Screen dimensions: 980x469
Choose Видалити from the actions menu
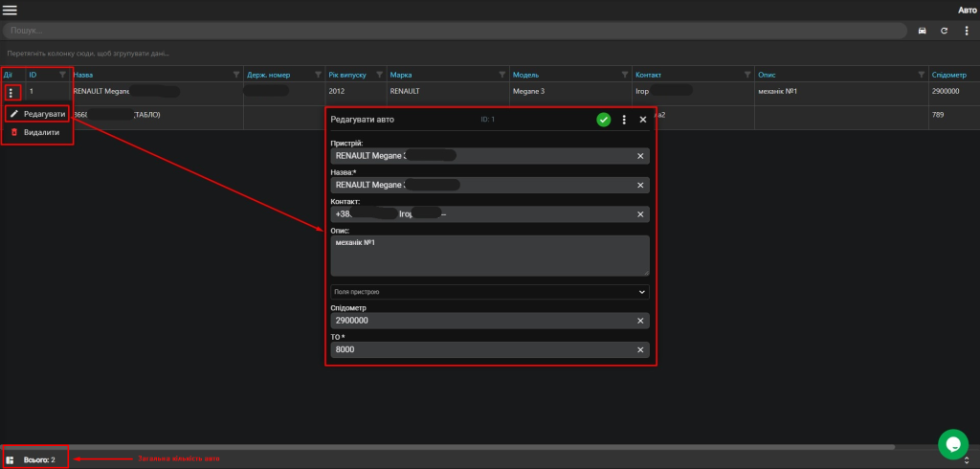(x=36, y=133)
